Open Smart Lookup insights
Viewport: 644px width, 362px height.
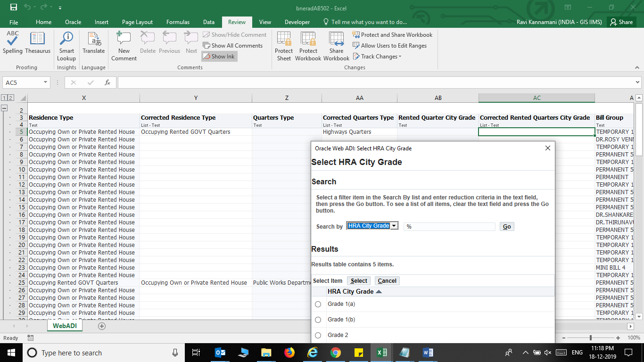(x=66, y=46)
